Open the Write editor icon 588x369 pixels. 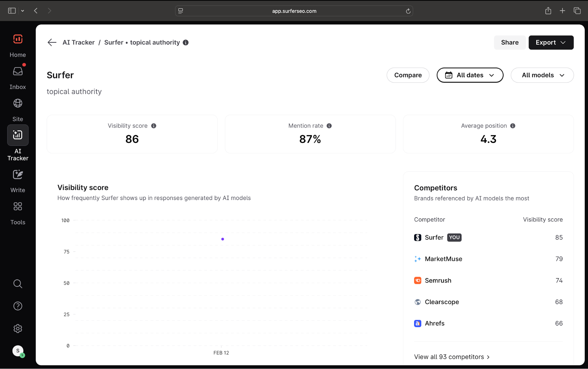pos(18,175)
